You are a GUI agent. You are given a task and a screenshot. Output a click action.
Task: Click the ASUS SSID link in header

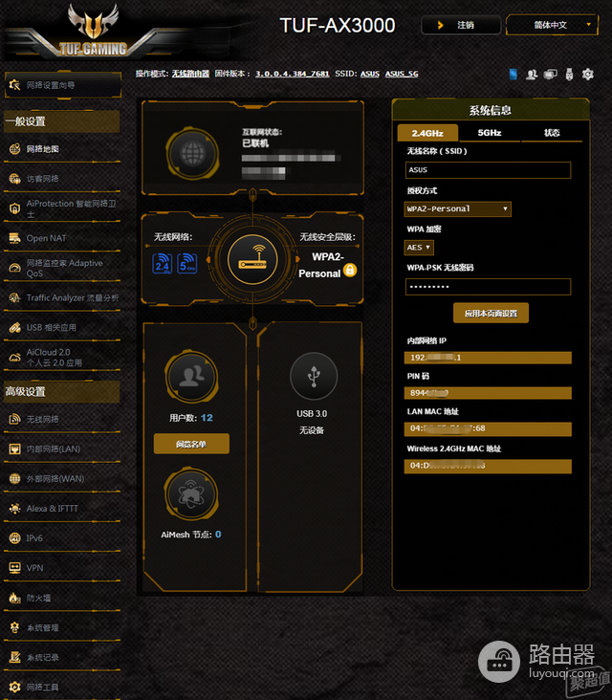click(x=370, y=74)
